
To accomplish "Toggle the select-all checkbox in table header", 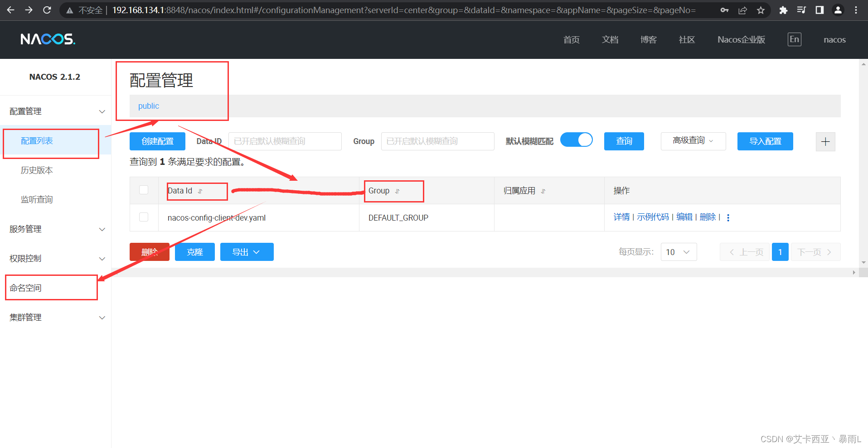I will 144,190.
